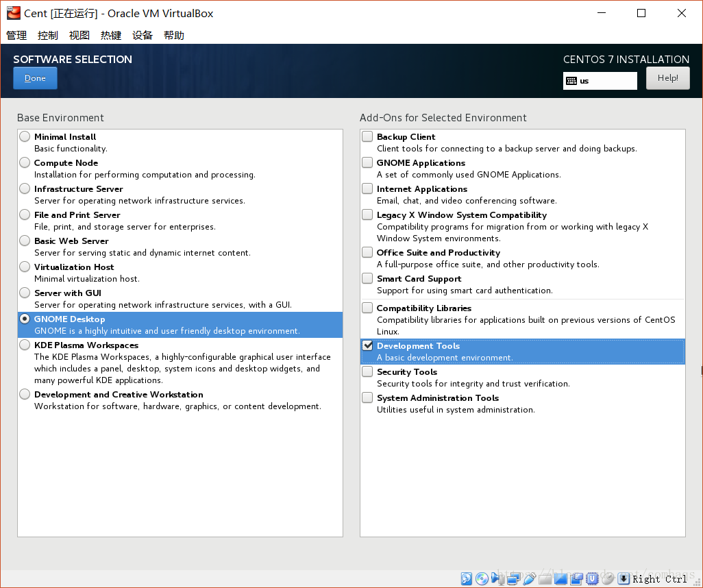
Task: Tick the GNOME Applications checkbox
Action: click(367, 162)
